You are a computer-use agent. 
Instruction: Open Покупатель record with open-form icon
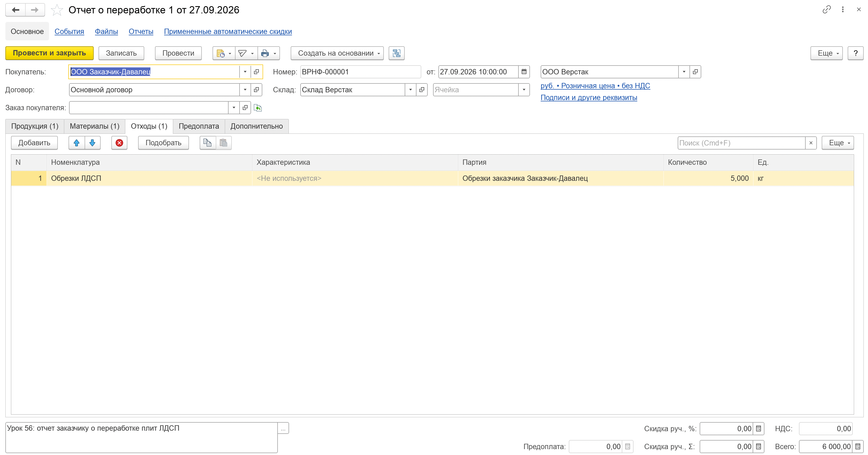click(x=256, y=72)
